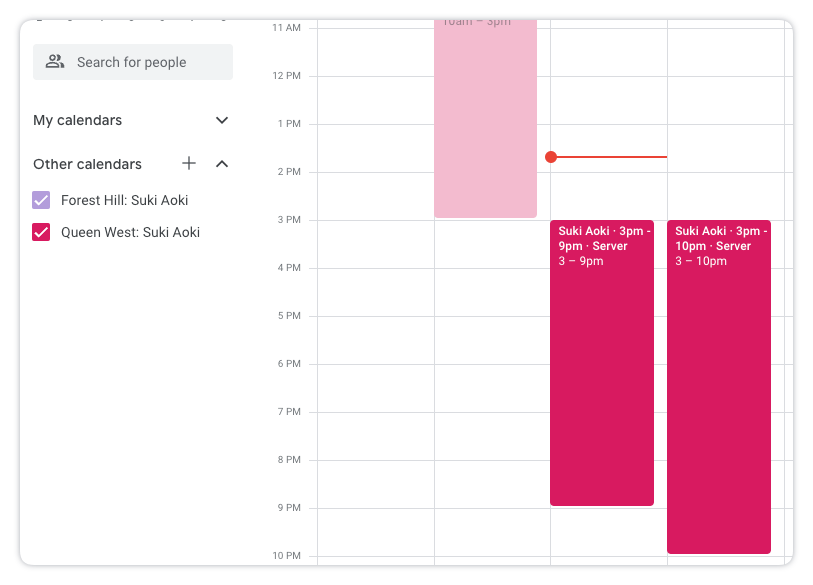Add other calendars with plus icon

pos(189,163)
